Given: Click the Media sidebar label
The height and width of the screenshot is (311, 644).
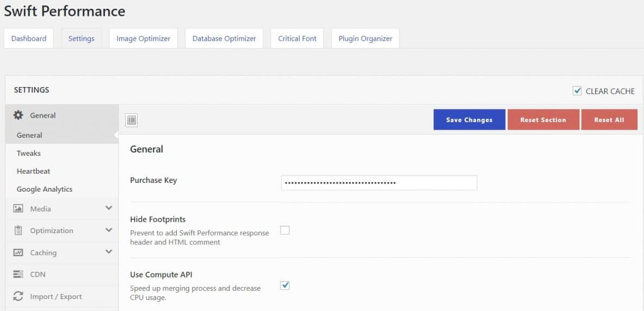Looking at the screenshot, I should click(x=41, y=209).
